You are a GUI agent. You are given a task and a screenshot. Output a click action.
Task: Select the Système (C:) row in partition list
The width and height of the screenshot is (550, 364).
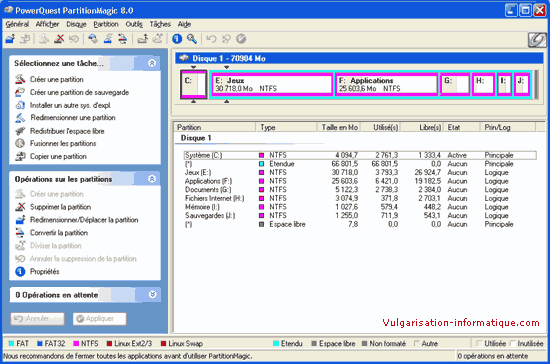(x=360, y=155)
